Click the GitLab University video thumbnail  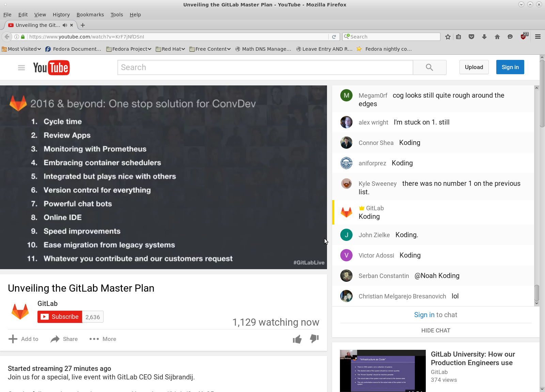click(x=383, y=371)
